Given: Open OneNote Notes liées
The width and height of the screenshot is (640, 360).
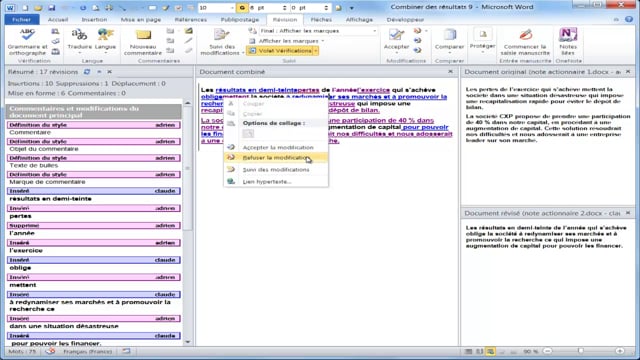Looking at the screenshot, I should click(568, 42).
